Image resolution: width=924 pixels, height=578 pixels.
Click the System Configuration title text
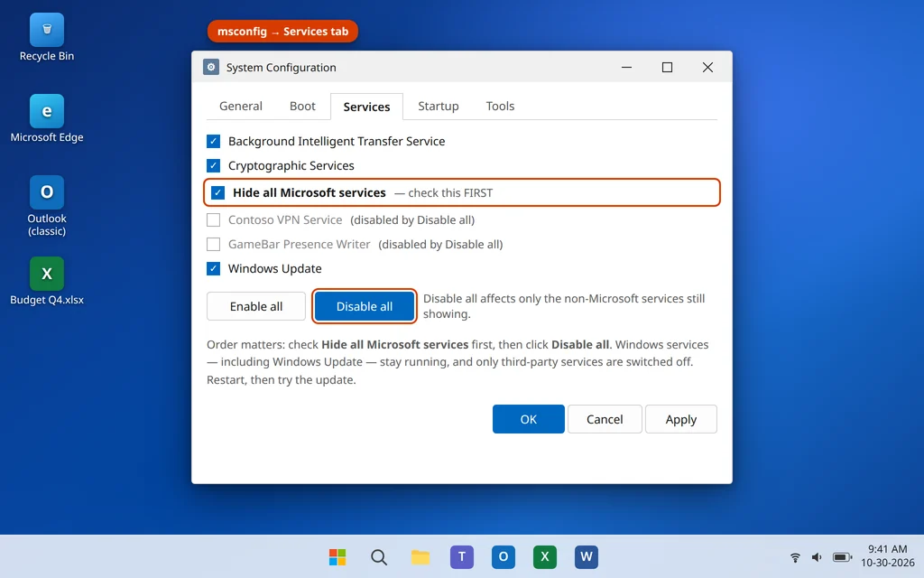[282, 68]
